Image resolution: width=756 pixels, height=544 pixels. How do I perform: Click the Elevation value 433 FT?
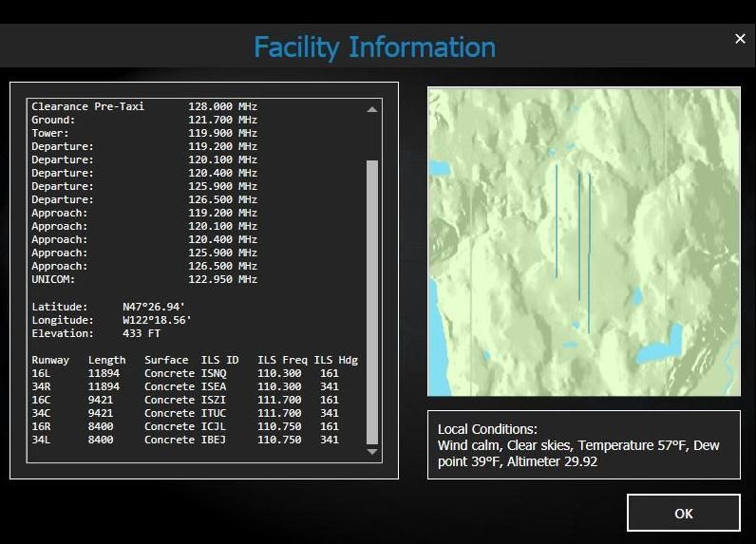pos(142,333)
